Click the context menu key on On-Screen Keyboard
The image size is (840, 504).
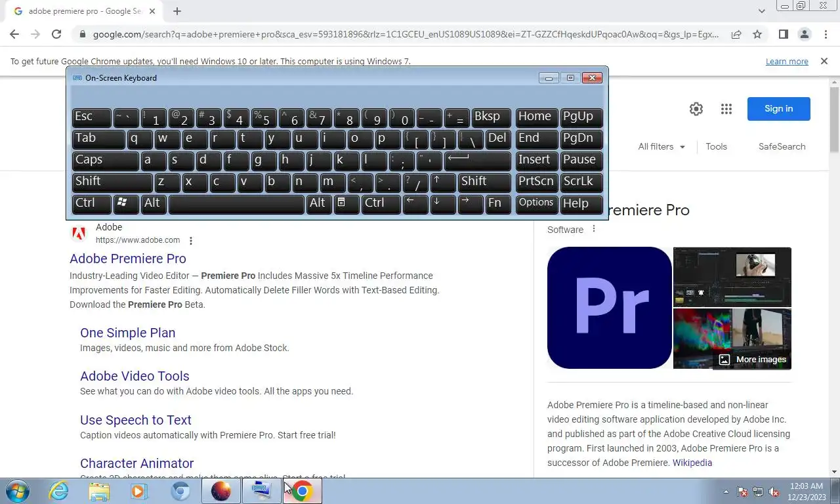[x=346, y=203]
